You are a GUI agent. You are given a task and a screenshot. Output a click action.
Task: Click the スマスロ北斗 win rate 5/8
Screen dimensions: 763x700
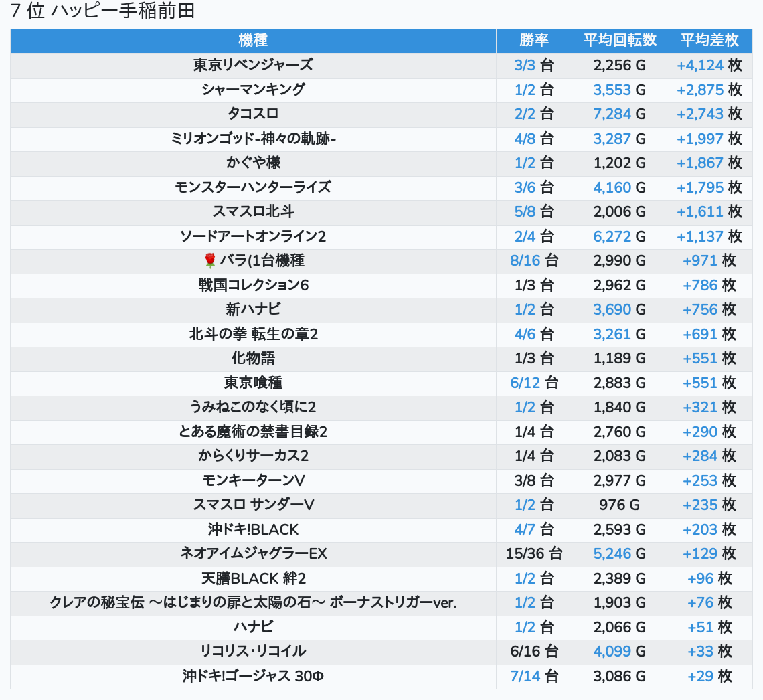pyautogui.click(x=525, y=211)
